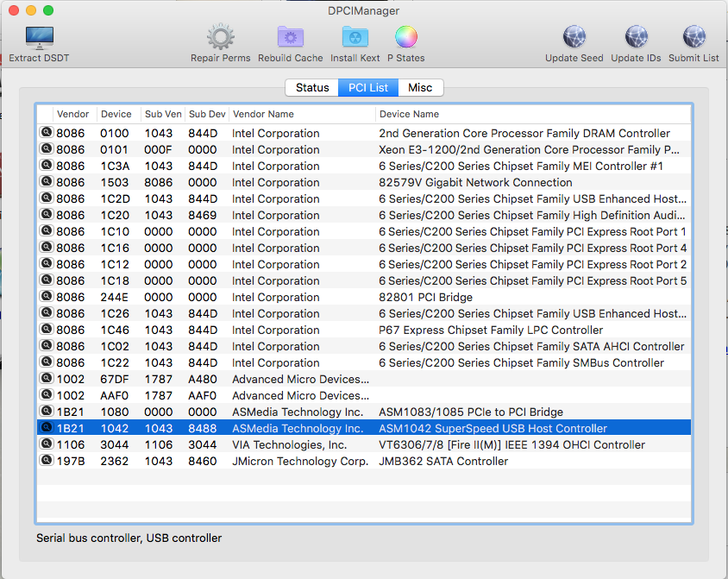Select the ASM1083/1085 PCIe to PCI Bridge row
The width and height of the screenshot is (728, 579).
click(471, 412)
